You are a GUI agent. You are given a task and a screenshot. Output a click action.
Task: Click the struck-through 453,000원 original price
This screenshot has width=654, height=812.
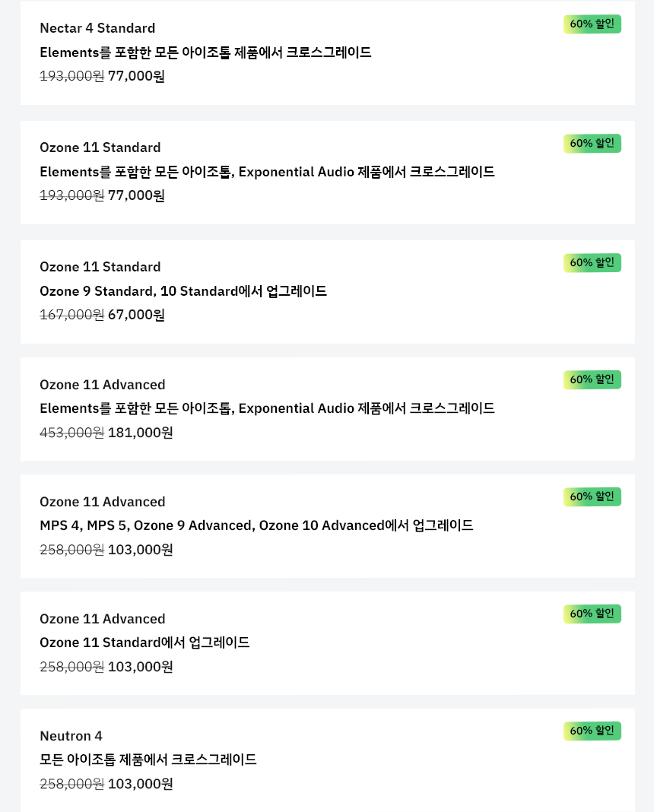(x=72, y=433)
